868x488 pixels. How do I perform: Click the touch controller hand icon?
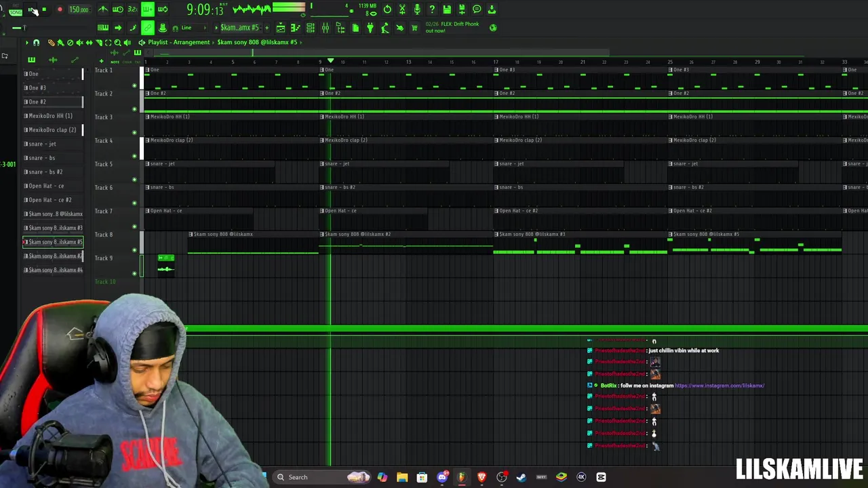[400, 28]
